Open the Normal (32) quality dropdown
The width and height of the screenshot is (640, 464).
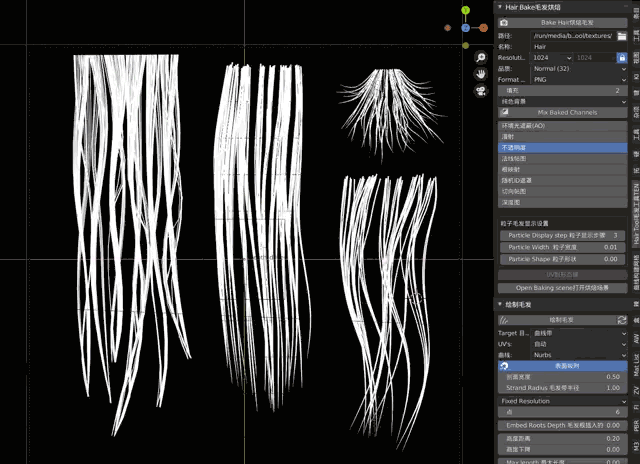[x=579, y=69]
